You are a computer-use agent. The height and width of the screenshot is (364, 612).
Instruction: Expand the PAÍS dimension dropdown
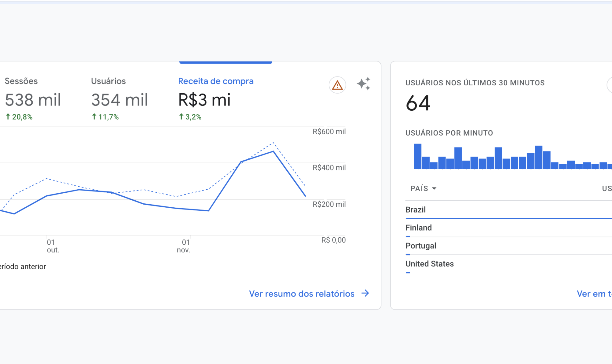424,188
